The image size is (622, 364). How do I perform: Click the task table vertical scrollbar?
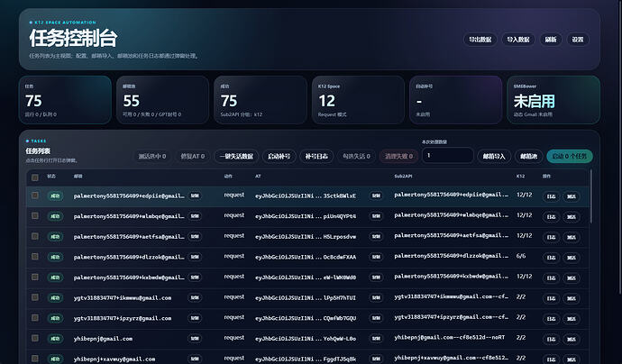pos(591,196)
